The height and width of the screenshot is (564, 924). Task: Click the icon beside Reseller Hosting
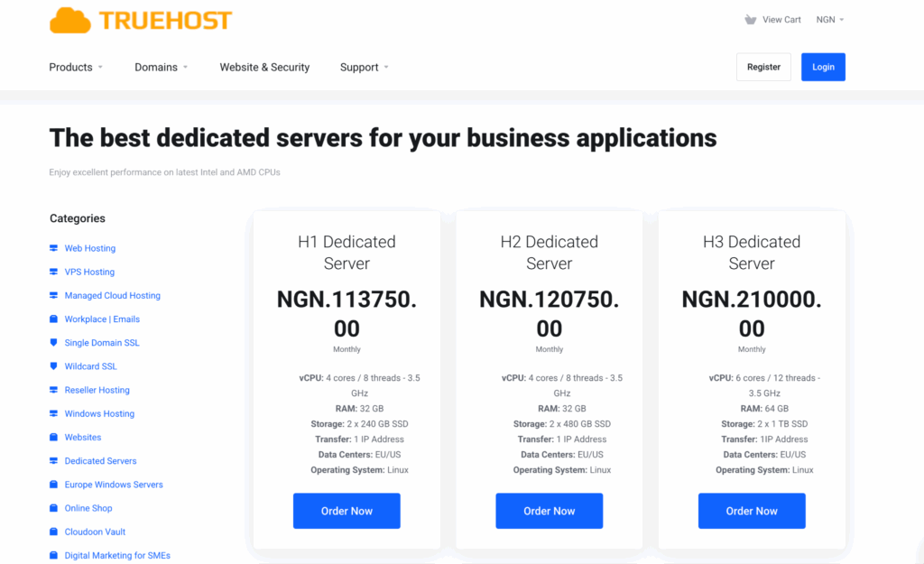pos(53,390)
